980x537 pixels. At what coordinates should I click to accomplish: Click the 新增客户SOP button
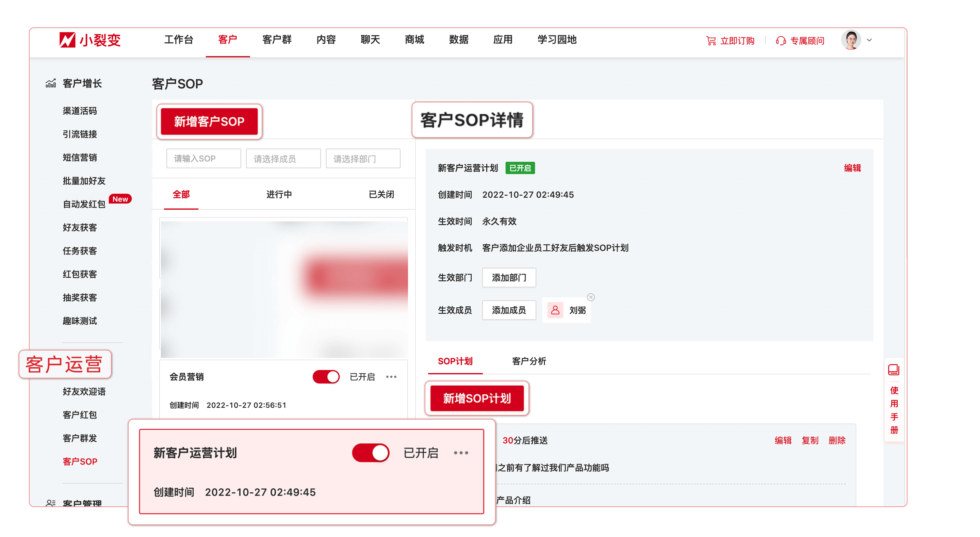coord(209,121)
